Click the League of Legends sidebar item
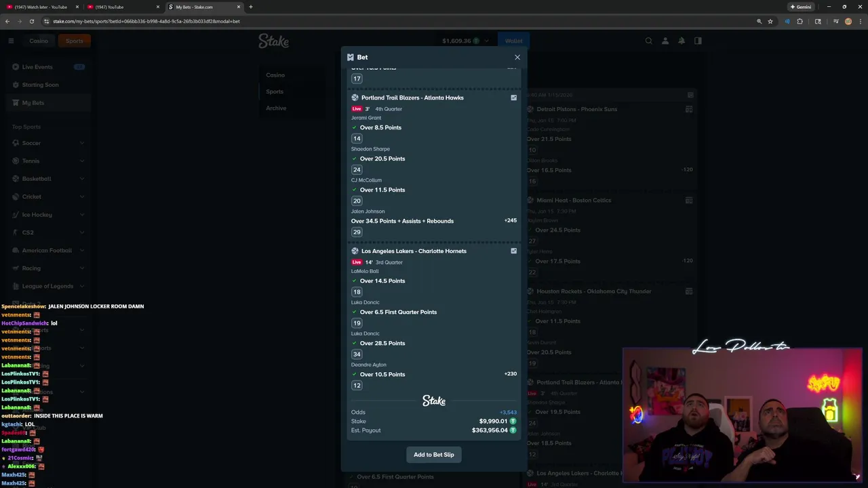Screen dimensions: 868x488 (x=47, y=286)
